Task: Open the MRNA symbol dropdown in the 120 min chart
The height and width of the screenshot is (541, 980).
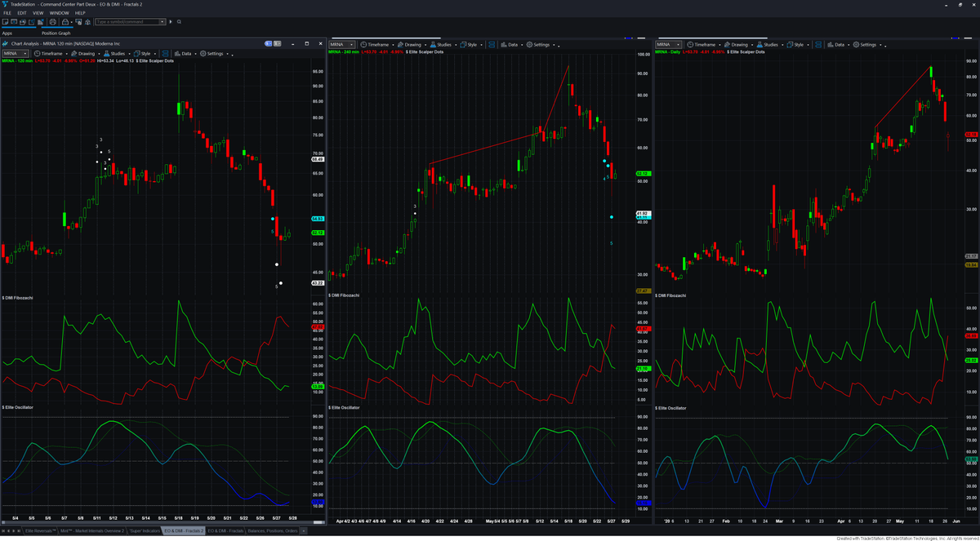Action: (x=16, y=54)
